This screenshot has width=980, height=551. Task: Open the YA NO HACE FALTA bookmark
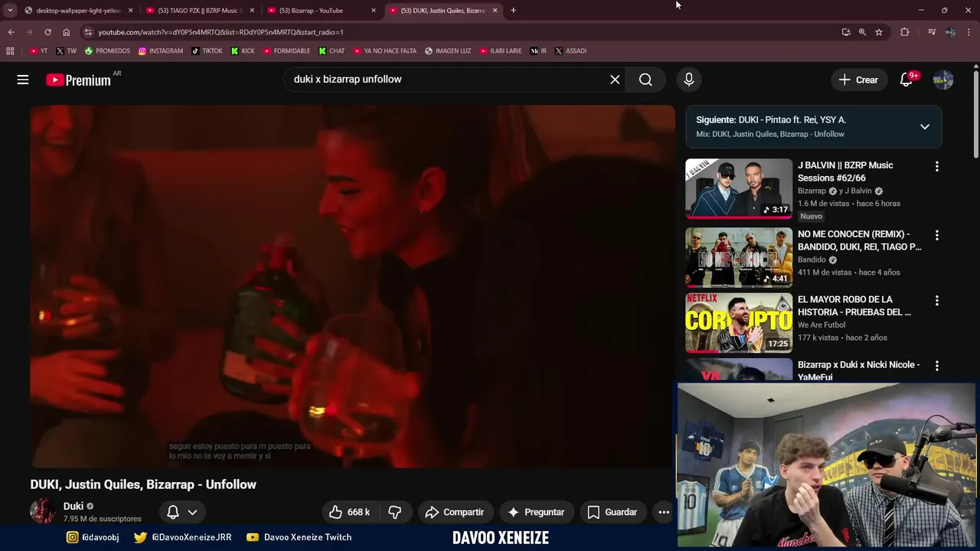point(385,51)
